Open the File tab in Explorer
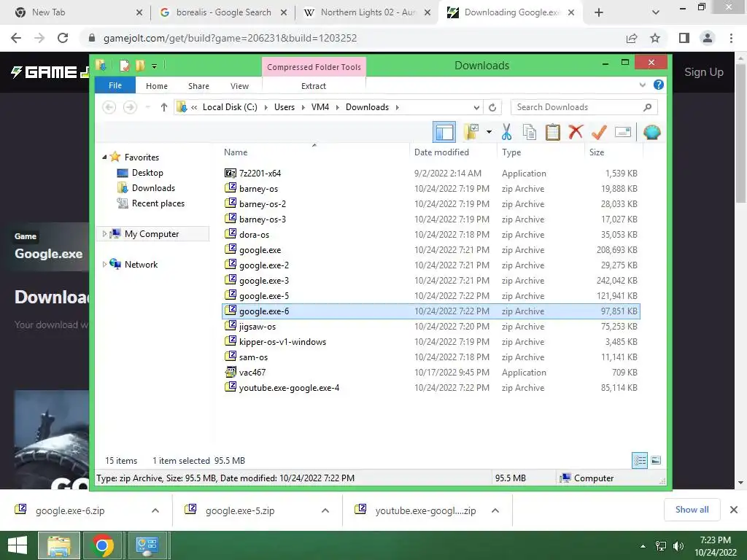The image size is (747, 560). pyautogui.click(x=115, y=85)
